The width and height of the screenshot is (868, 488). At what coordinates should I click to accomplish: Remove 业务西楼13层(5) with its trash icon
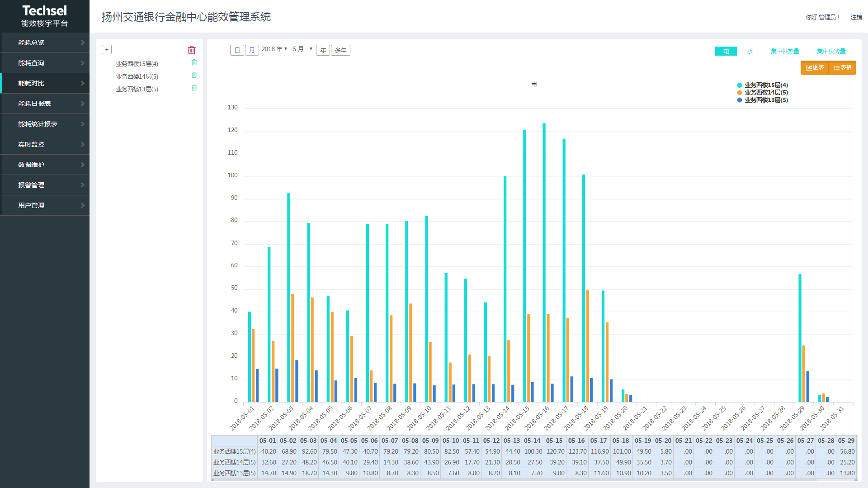(x=194, y=88)
